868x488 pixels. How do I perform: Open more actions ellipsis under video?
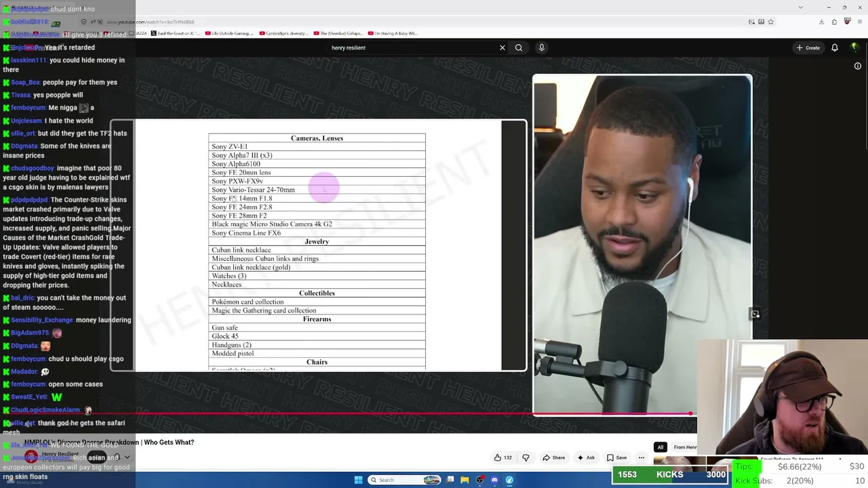(641, 457)
